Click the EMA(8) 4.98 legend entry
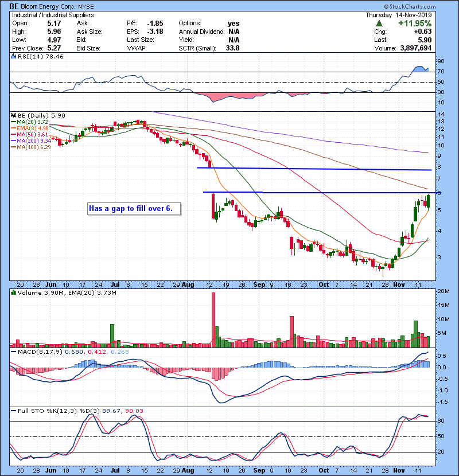Viewport: 459px width, 476px height. point(29,128)
